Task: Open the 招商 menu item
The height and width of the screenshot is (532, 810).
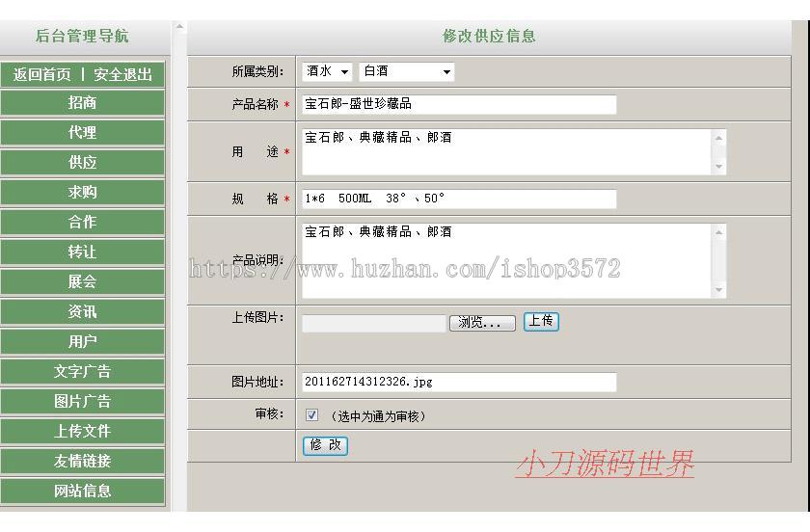Action: (83, 103)
